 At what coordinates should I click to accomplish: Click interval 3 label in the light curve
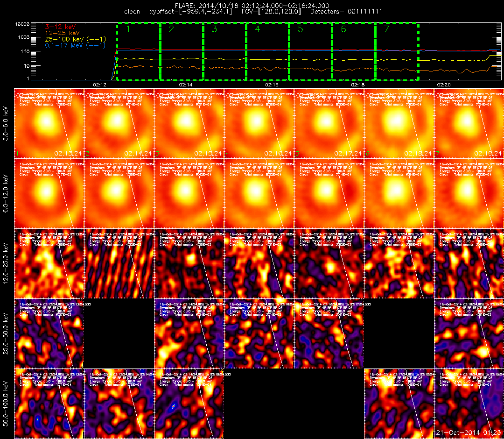(x=214, y=29)
